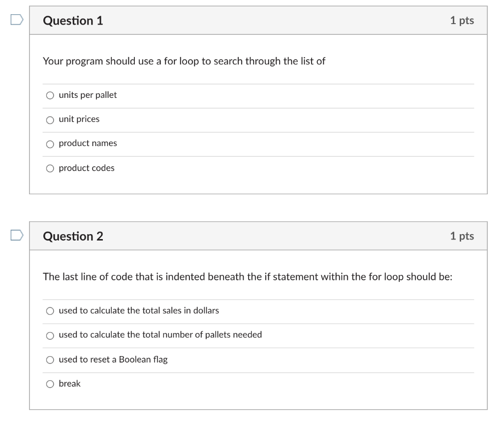Click the Question 2 header
Viewport: 504px width, 422px height.
coord(73,236)
